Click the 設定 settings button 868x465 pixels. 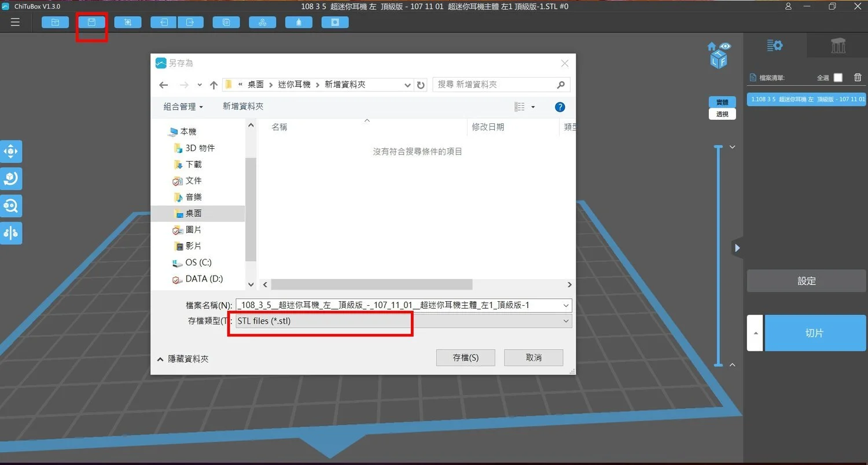coord(807,281)
